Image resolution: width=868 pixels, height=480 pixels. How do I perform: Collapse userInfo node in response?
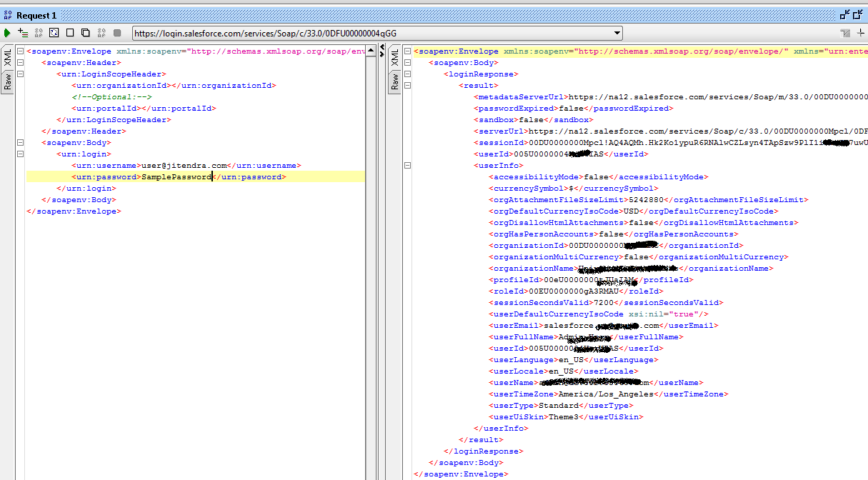click(407, 166)
